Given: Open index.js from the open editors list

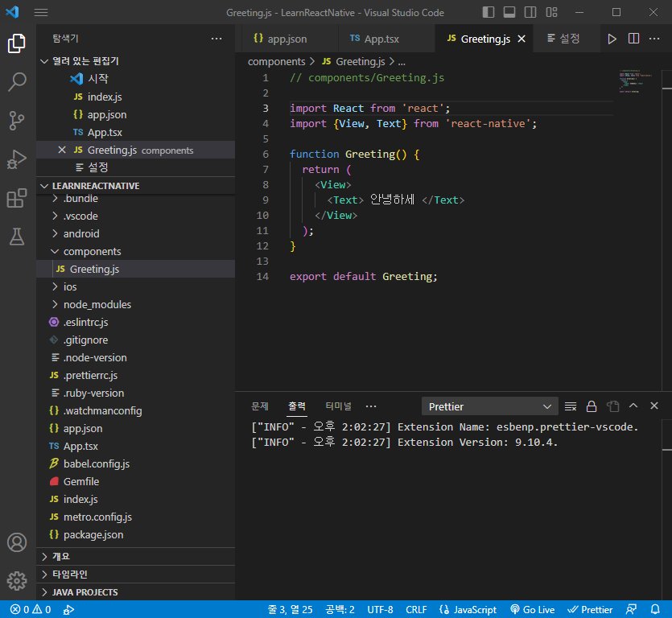Looking at the screenshot, I should 135,97.
